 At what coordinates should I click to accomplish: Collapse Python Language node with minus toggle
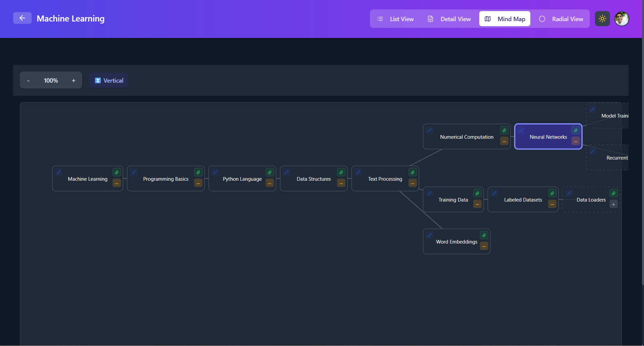pyautogui.click(x=269, y=183)
